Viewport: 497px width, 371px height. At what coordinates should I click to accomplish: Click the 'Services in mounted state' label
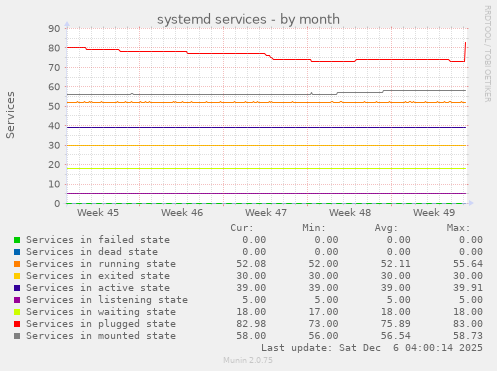101,336
